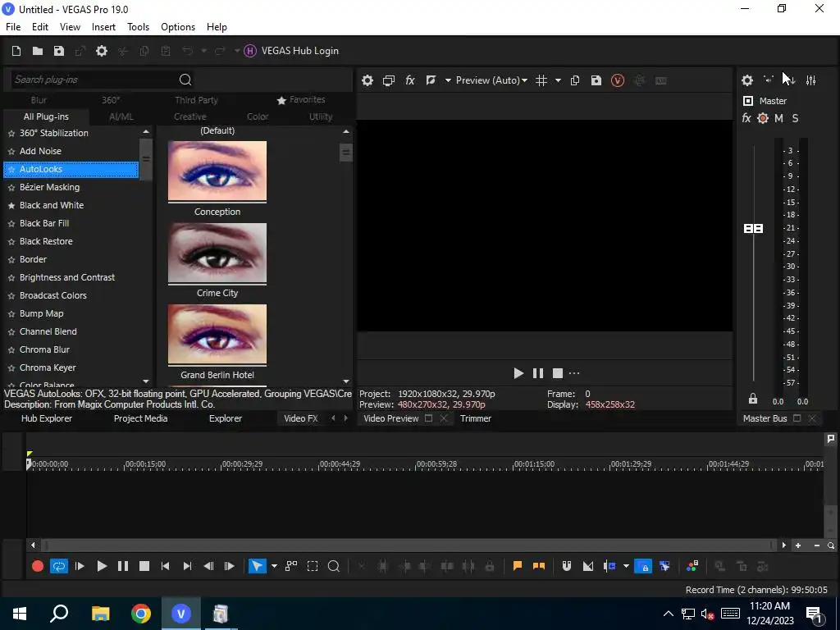Viewport: 840px width, 630px height.
Task: Toggle preview on external monitor
Action: (388, 80)
